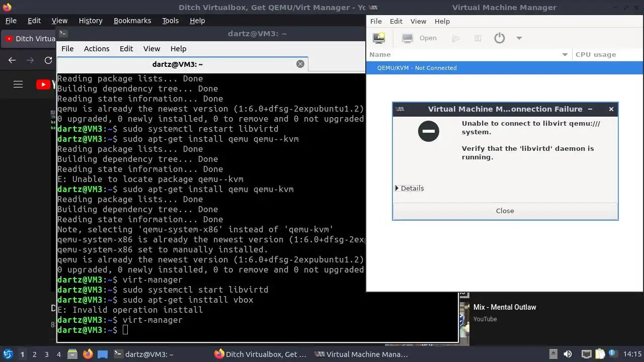Open Firefox Tools menu
644x362 pixels.
[x=170, y=21]
